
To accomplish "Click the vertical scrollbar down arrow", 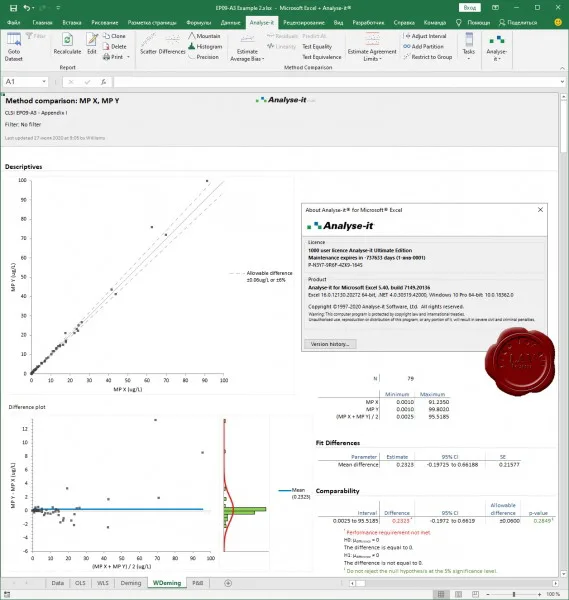I will [x=563, y=574].
